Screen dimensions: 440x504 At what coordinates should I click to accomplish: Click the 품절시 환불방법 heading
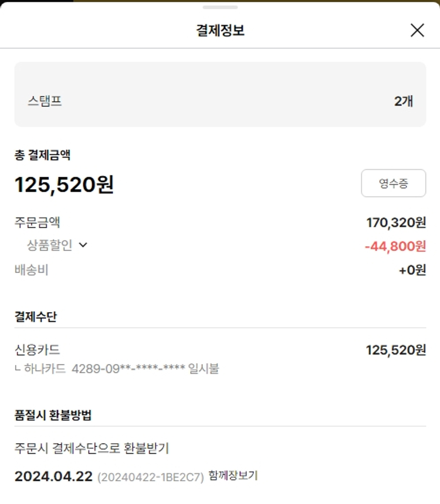(x=53, y=415)
